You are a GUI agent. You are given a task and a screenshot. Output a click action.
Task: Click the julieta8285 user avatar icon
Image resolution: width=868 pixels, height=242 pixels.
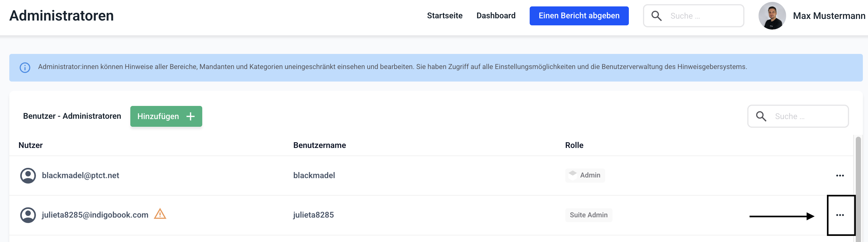(28, 215)
